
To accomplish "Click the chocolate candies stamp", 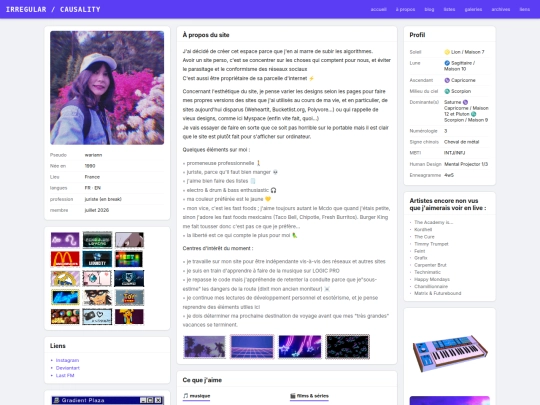I will coord(65,316).
